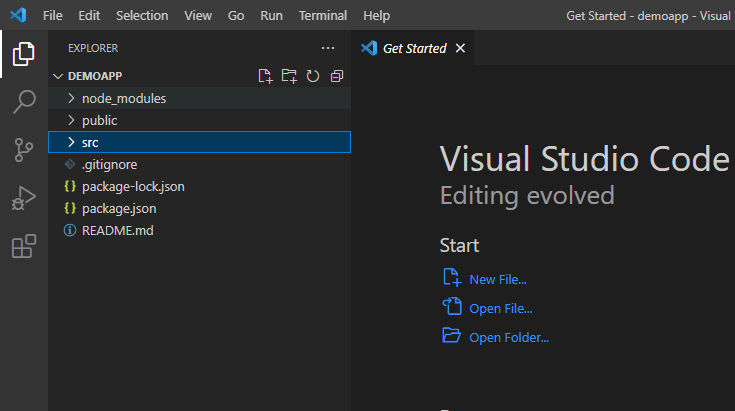Click the New File... link
Image resolution: width=735 pixels, height=411 pixels.
(497, 280)
